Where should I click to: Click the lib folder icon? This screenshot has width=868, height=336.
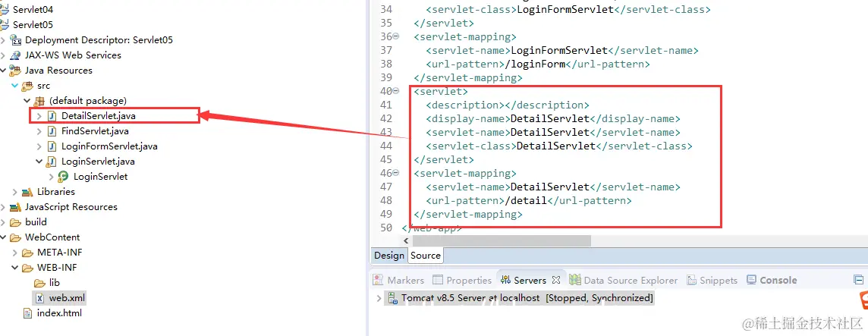point(40,283)
